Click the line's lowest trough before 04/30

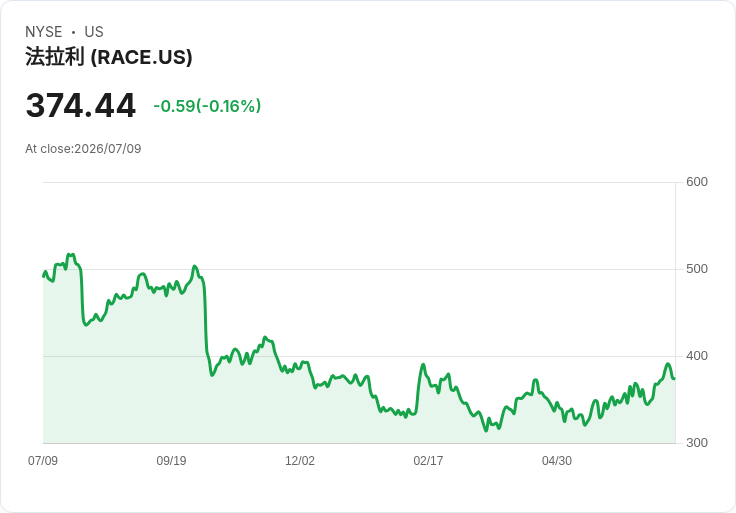[486, 430]
